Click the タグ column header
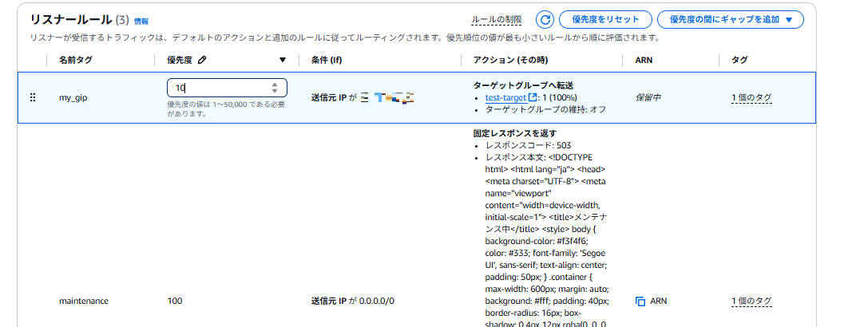 point(739,61)
